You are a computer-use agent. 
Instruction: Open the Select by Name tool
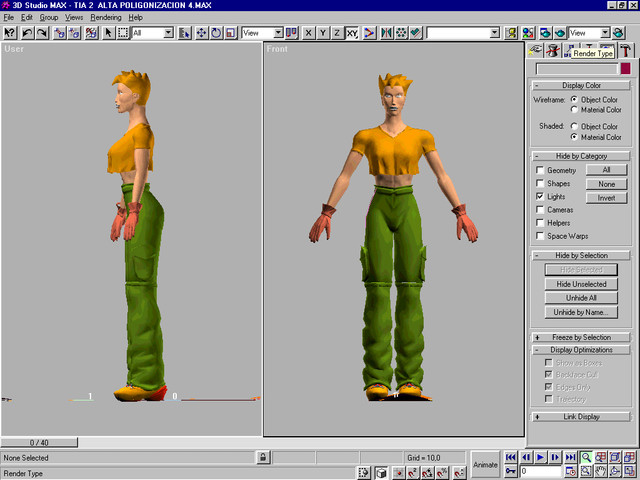click(184, 33)
